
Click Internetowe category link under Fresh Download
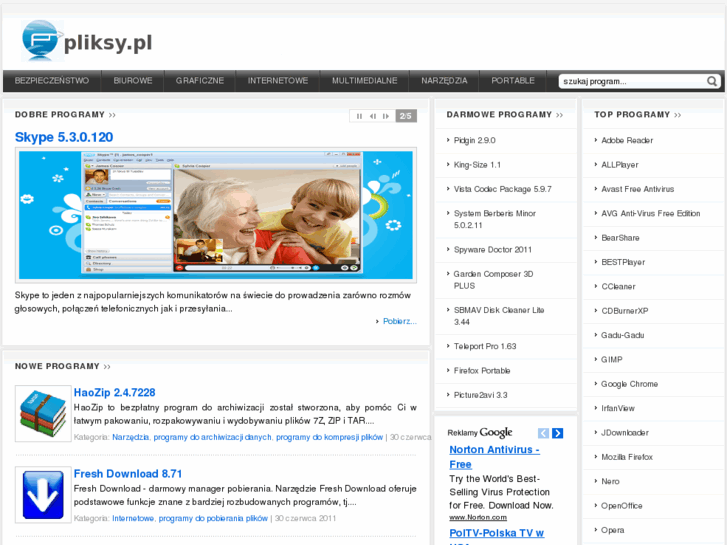(x=133, y=518)
